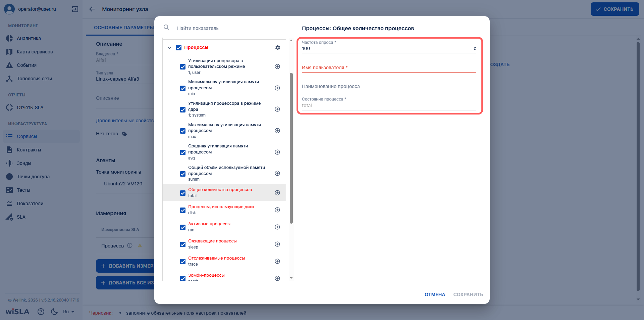644x320 pixels.
Task: Click the search magnifier icon
Action: tap(166, 27)
